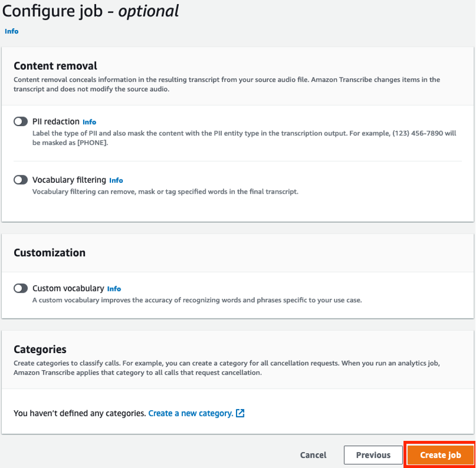Click the Categories section heading
The width and height of the screenshot is (476, 468).
point(40,349)
